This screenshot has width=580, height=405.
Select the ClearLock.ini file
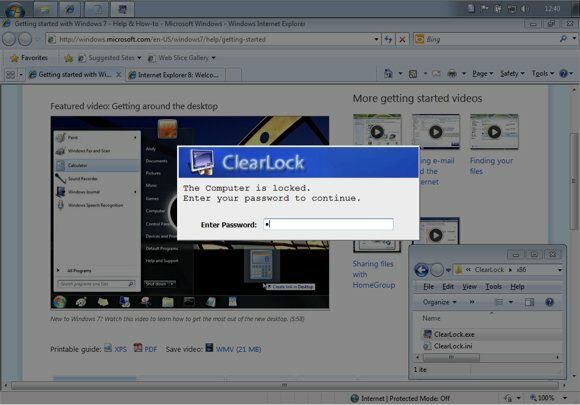(x=453, y=346)
